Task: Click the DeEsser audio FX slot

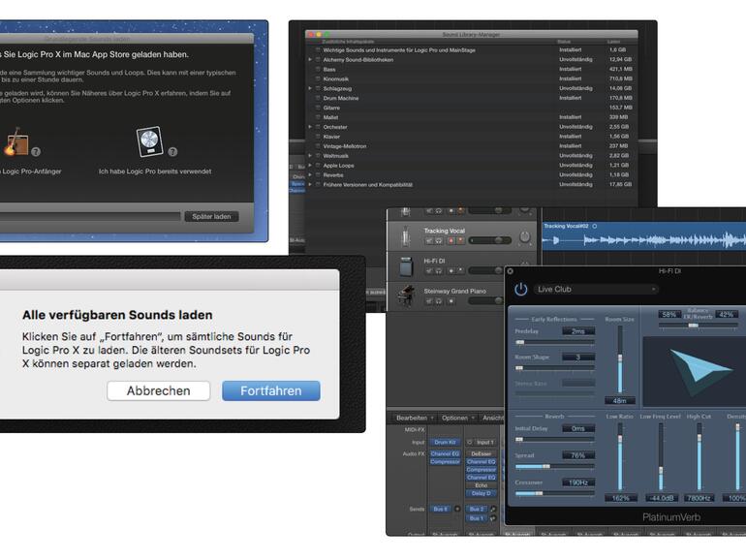Action: point(482,453)
